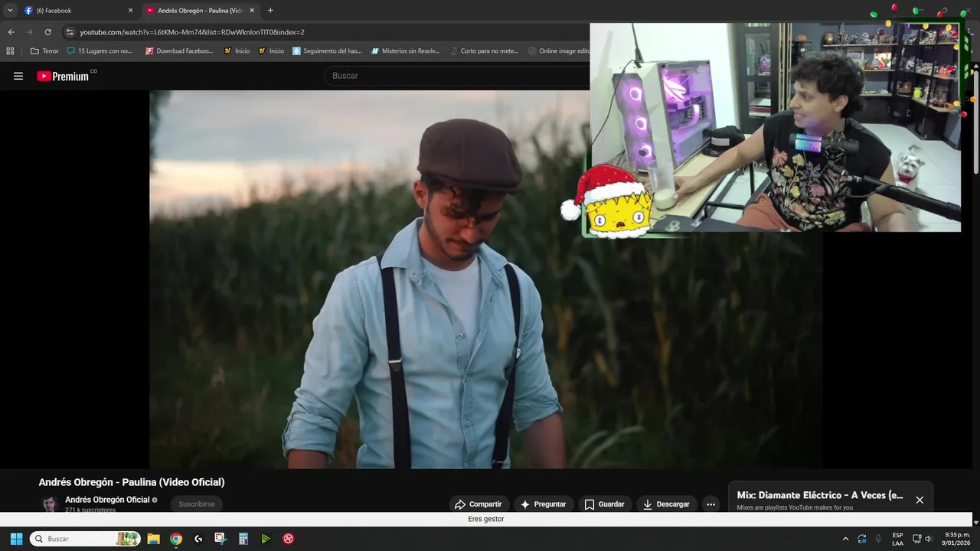Open the YouTube guide hamburger menu
Image resolution: width=980 pixels, height=551 pixels.
[18, 76]
